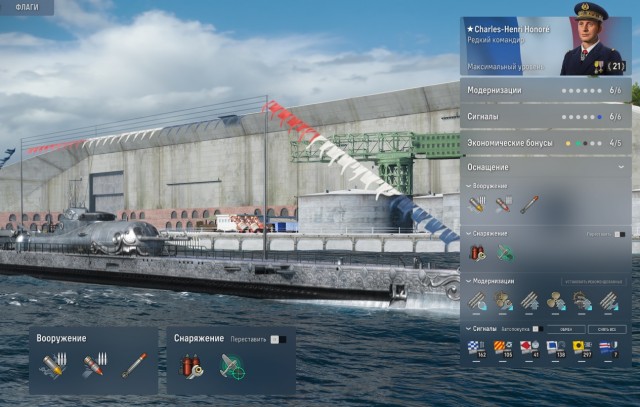Click the green aircraft consumable in the bottom Снаряжение panel

[232, 367]
